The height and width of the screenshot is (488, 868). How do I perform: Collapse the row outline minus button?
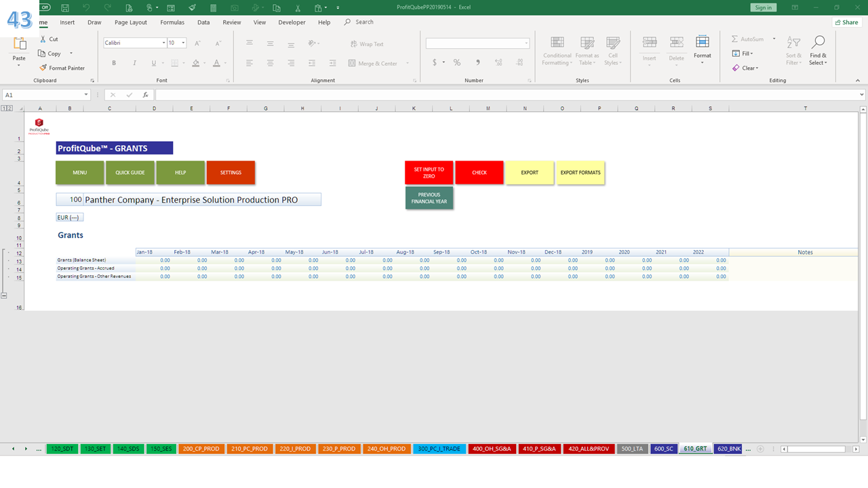click(x=4, y=296)
